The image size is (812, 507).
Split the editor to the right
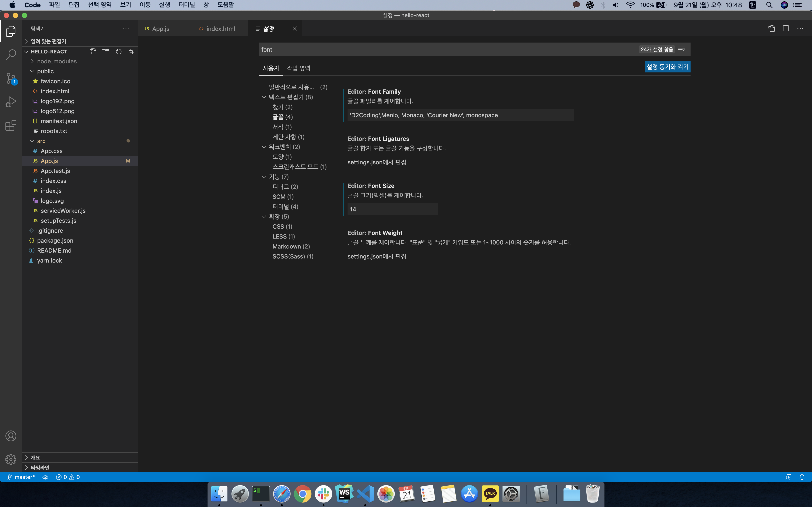[x=786, y=29]
